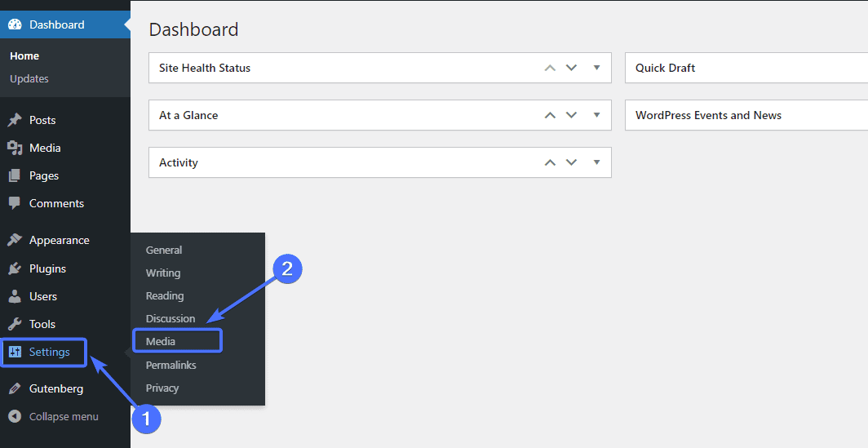Click the Posts pushpin icon
The height and width of the screenshot is (448, 868).
tap(15, 120)
